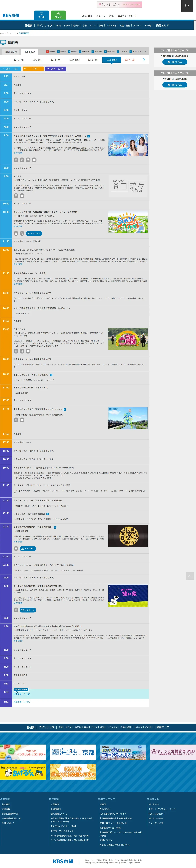Image resolution: width=196 pixels, height=868 pixels.
Task: Open the 会社概要 footer link
Action: coord(6,804)
